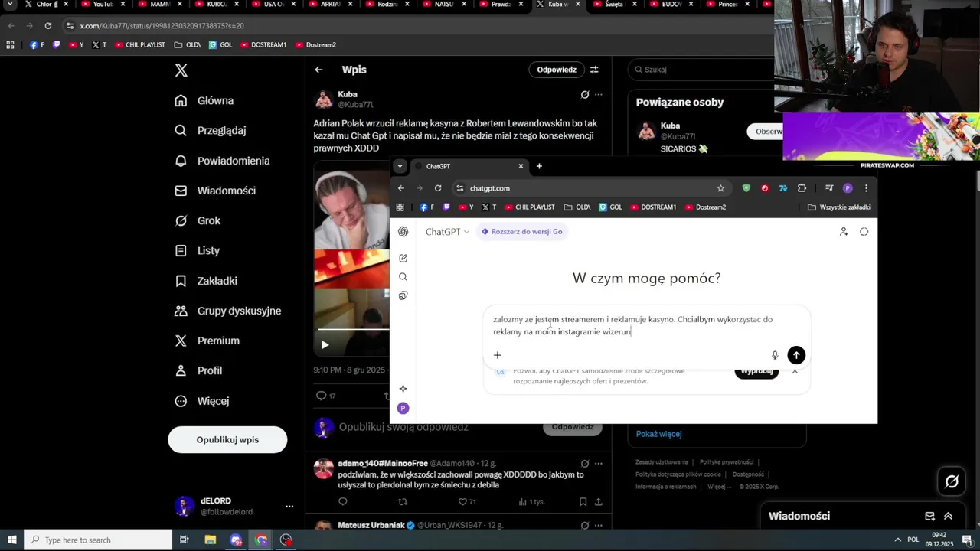The height and width of the screenshot is (551, 980).
Task: Open extensions puzzle icon in ChatGPT window
Action: pos(802,188)
